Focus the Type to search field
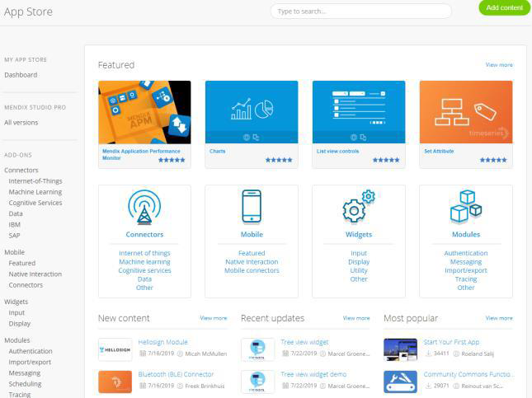The width and height of the screenshot is (532, 398). coord(361,12)
